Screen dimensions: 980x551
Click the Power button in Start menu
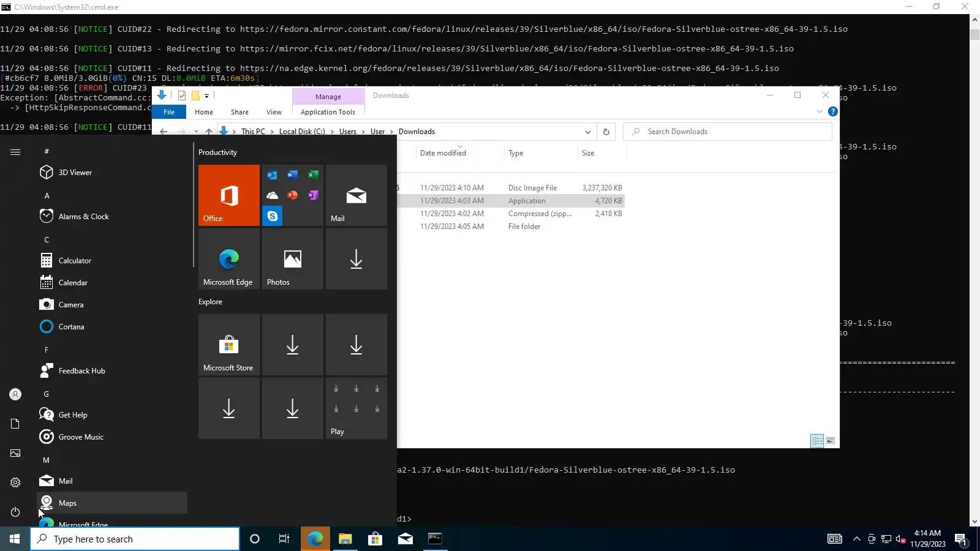pyautogui.click(x=15, y=512)
